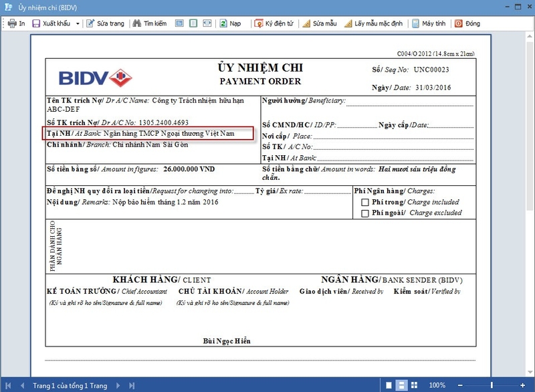
Task: Select the whole page view icon
Action: pos(193,23)
